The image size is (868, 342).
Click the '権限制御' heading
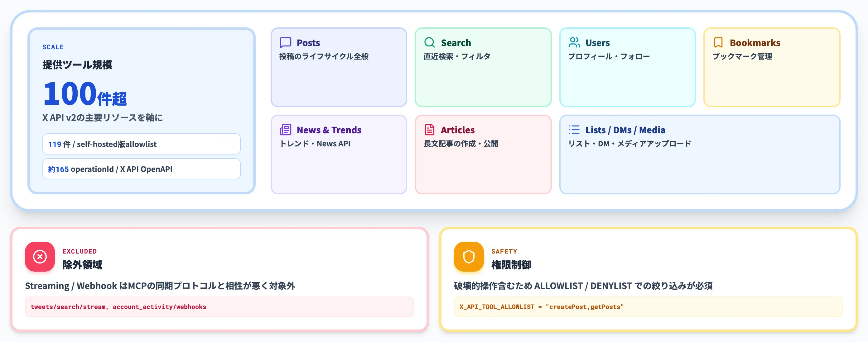pyautogui.click(x=511, y=265)
